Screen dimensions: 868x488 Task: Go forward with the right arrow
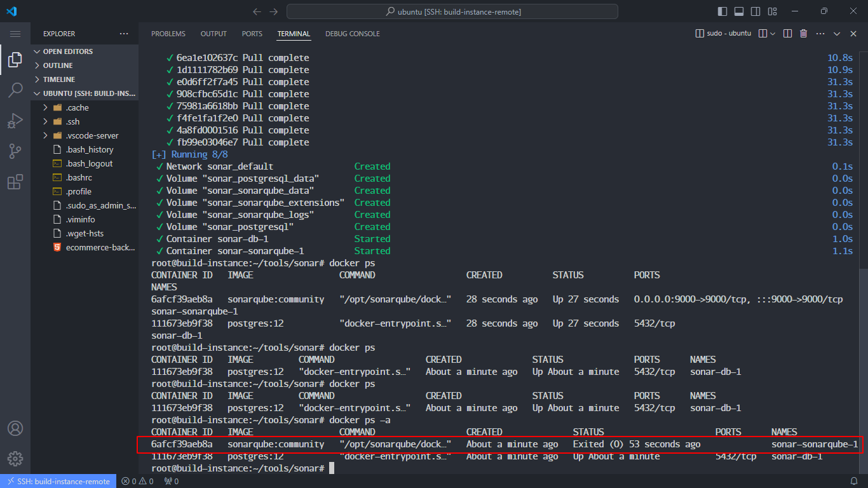coord(274,11)
